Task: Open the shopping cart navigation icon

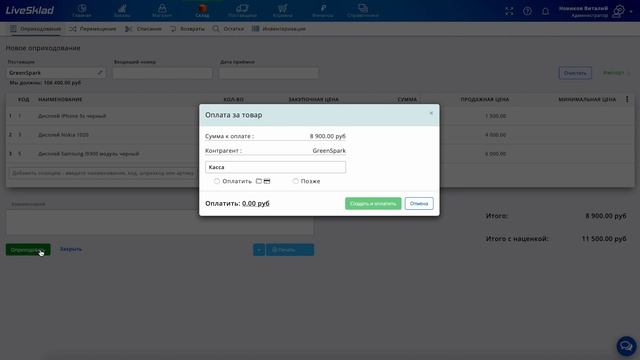Action: 282,11
